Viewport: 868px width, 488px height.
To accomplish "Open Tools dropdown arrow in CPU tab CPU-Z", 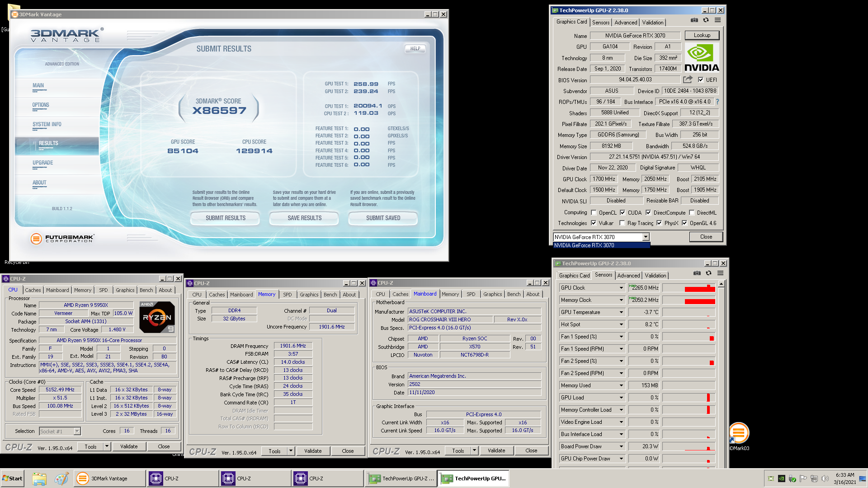I will [107, 446].
